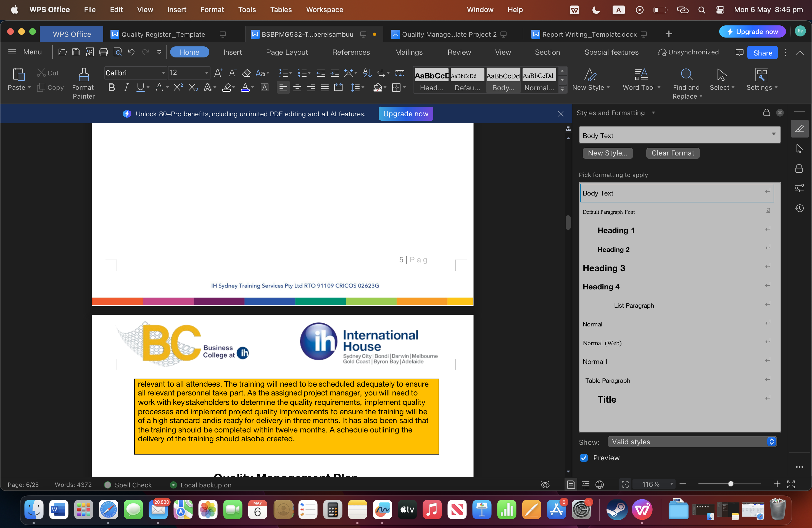Viewport: 812px width, 528px height.
Task: Toggle the eye protection mode in status bar
Action: click(x=545, y=484)
